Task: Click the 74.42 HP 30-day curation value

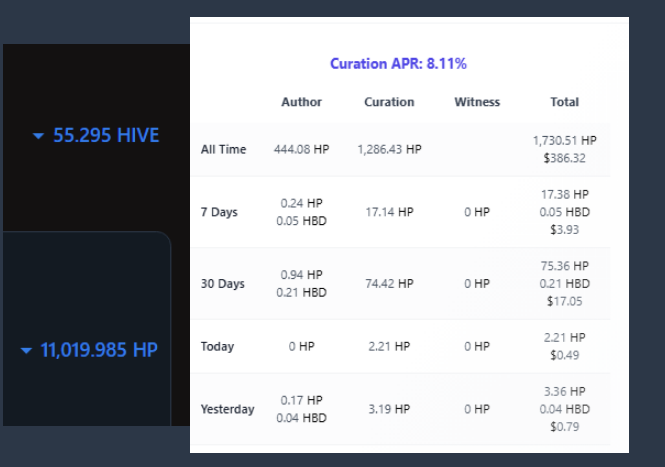Action: 389,283
